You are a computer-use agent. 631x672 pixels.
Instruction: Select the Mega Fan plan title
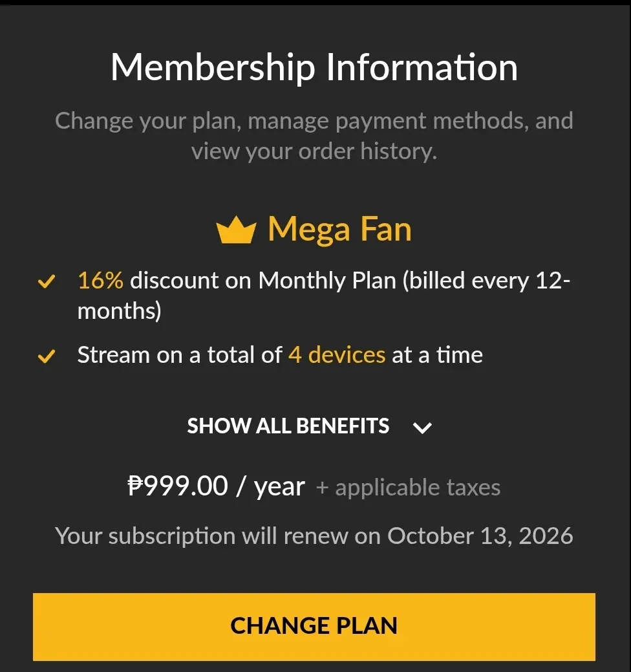point(339,230)
